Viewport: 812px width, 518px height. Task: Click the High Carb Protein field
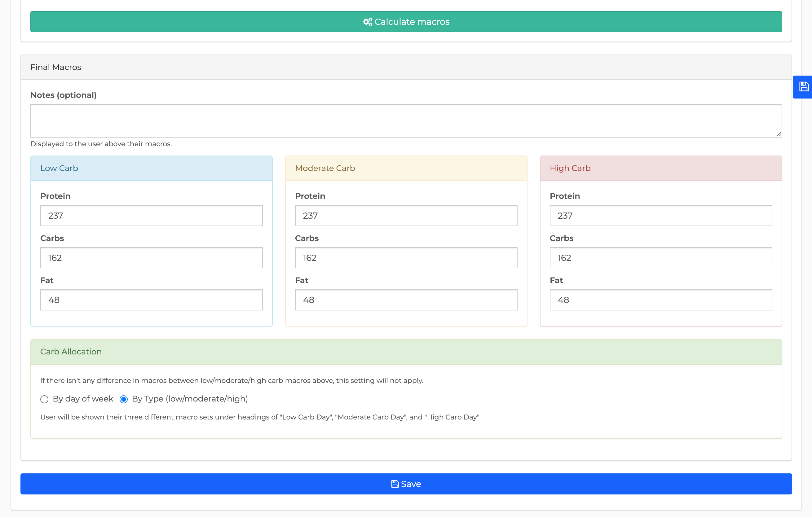pyautogui.click(x=661, y=216)
